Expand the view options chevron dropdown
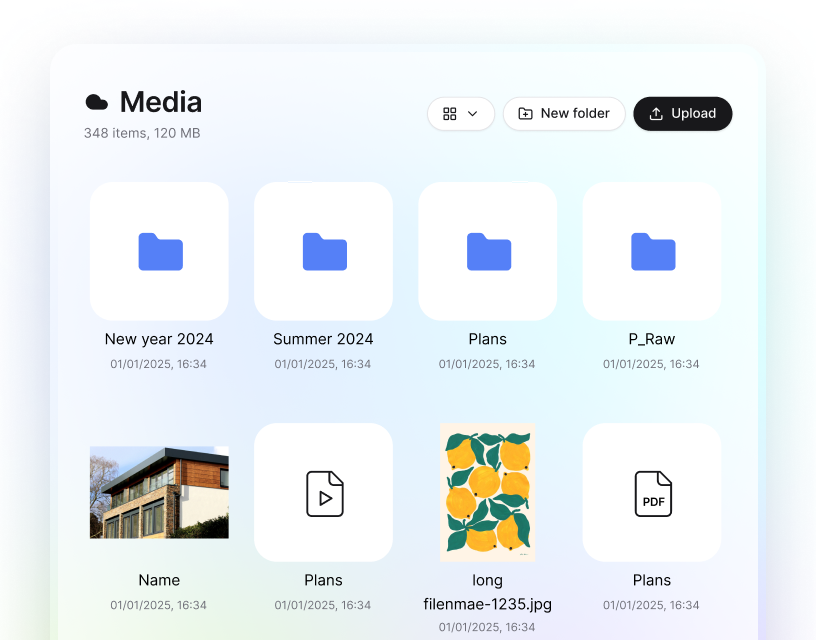 [472, 113]
